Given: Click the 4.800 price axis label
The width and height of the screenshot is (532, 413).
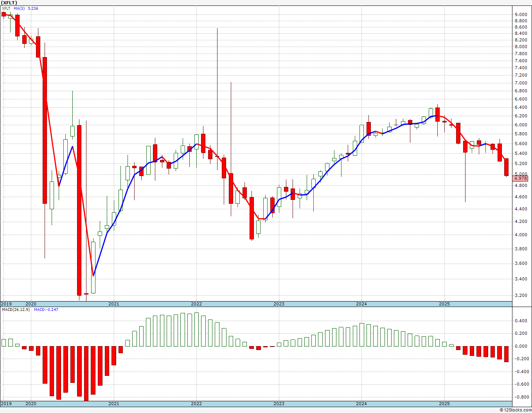Looking at the screenshot, I should [521, 185].
